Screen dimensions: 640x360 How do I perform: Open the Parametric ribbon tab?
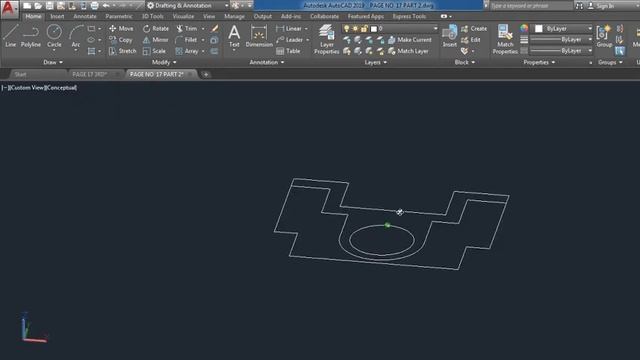tap(119, 17)
